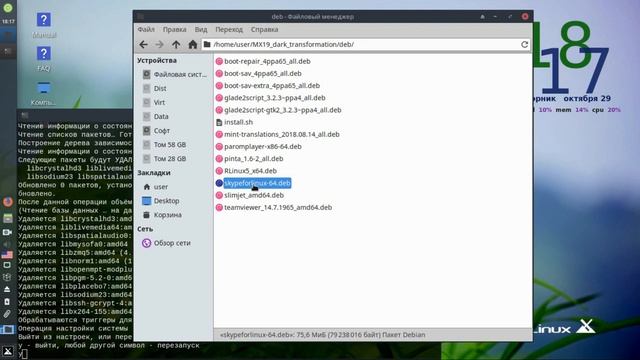The width and height of the screenshot is (640, 360).
Task: Open the MX menu button in the side panel
Action: click(7, 351)
